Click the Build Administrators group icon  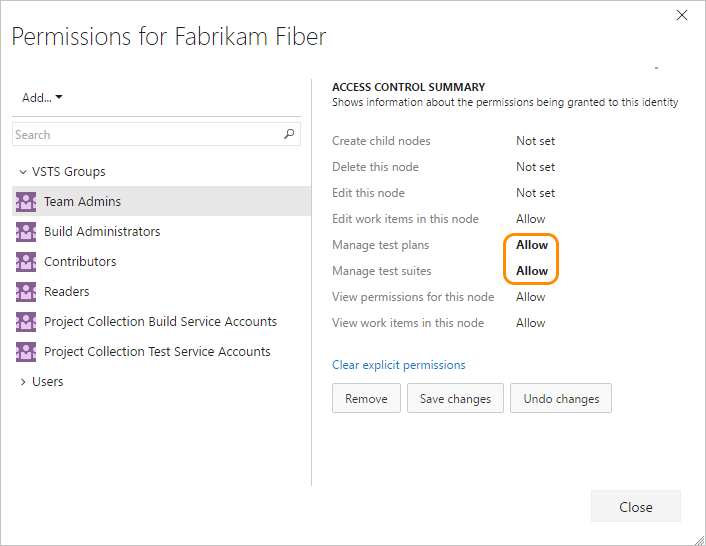pos(26,232)
